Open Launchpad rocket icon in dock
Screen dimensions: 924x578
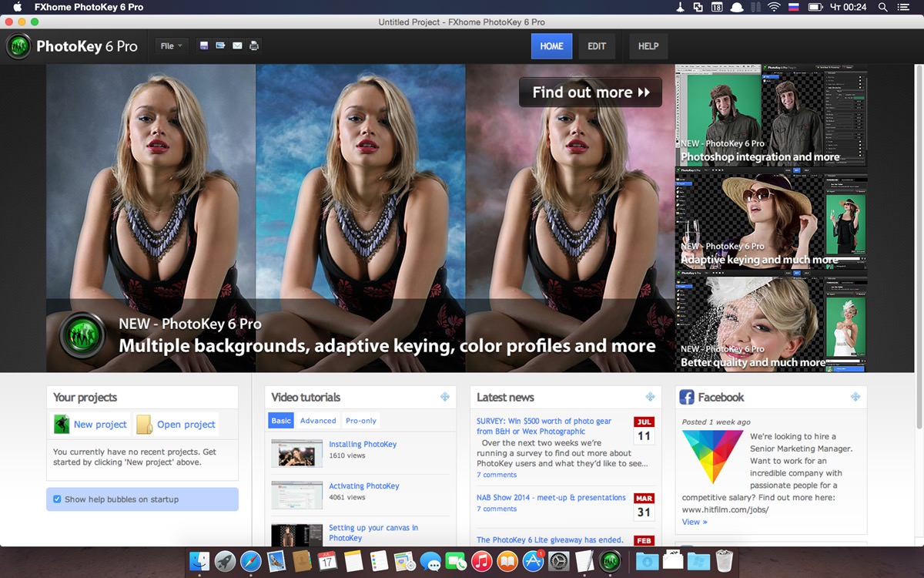point(225,561)
